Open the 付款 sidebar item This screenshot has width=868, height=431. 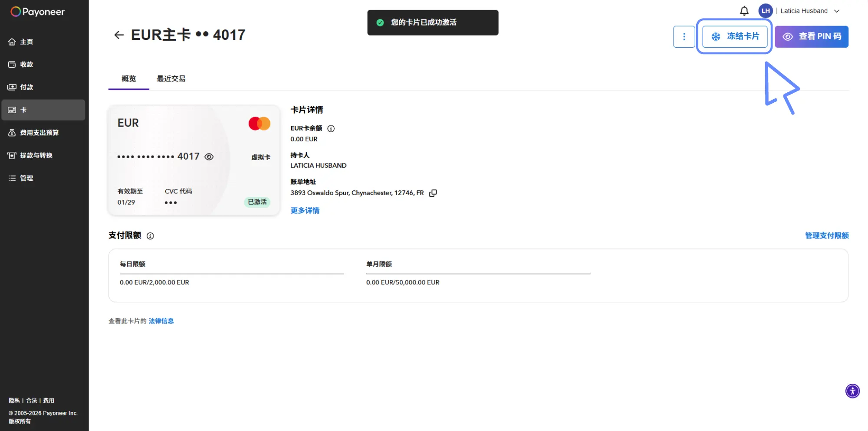pyautogui.click(x=43, y=87)
